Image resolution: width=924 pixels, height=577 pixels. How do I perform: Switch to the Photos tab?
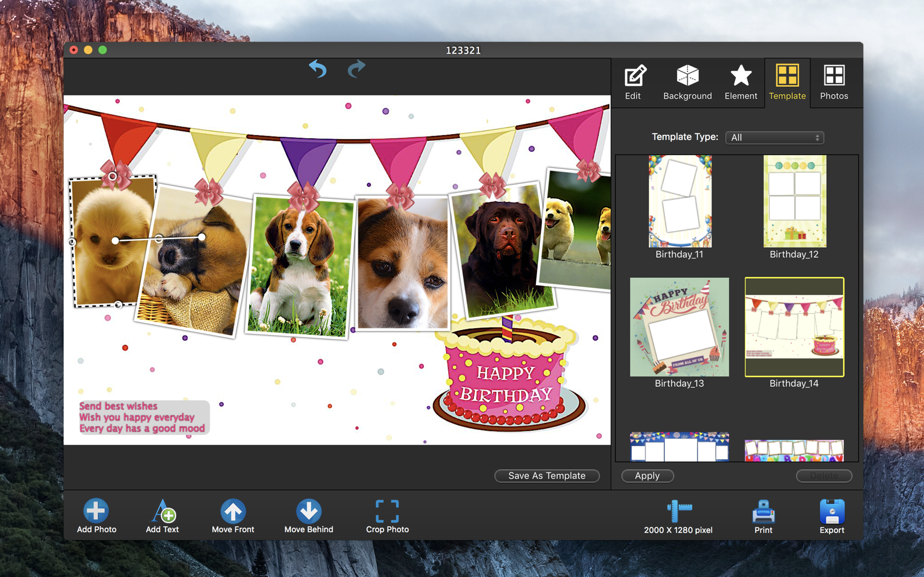click(x=834, y=83)
